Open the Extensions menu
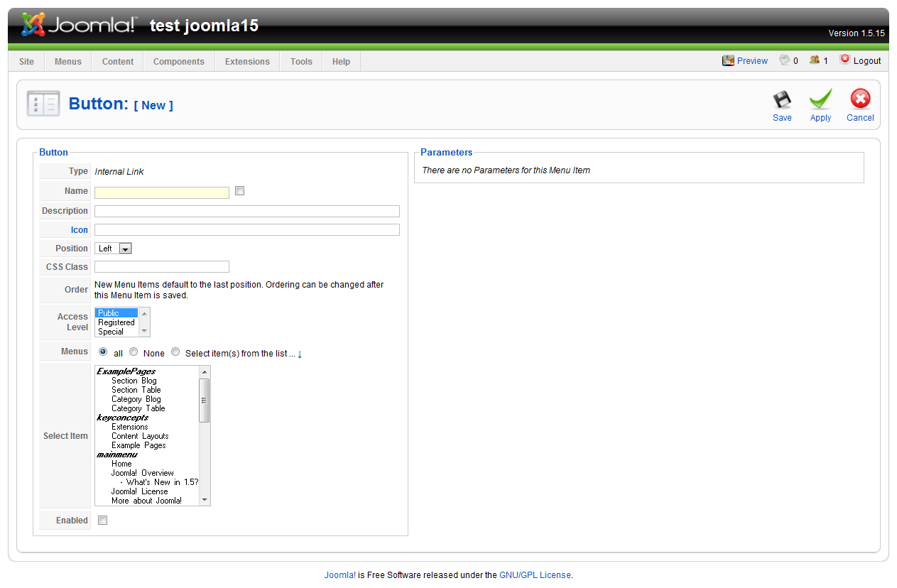Image resolution: width=897 pixels, height=588 pixels. click(247, 62)
